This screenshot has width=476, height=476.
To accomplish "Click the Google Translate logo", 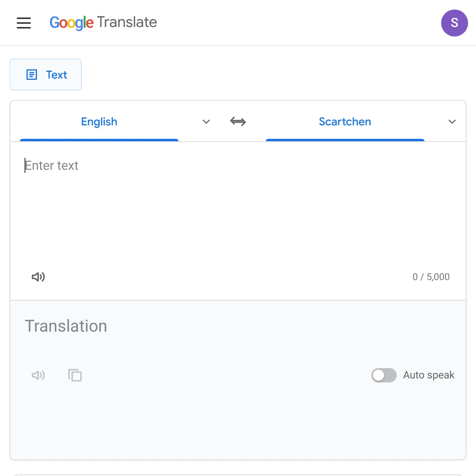I will [103, 23].
